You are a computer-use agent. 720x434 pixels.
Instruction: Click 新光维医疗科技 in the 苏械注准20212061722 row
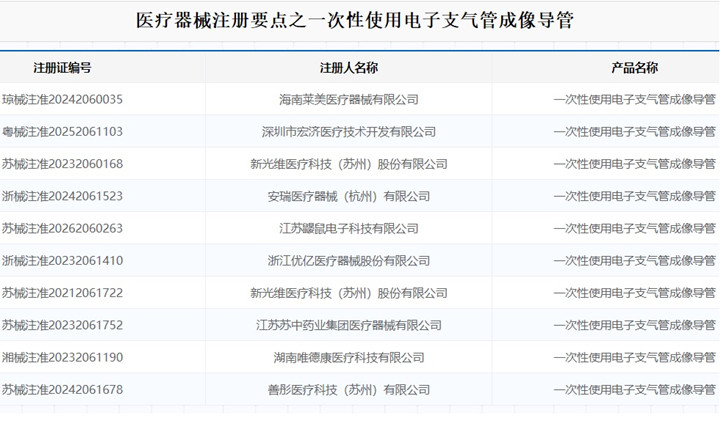pos(291,293)
